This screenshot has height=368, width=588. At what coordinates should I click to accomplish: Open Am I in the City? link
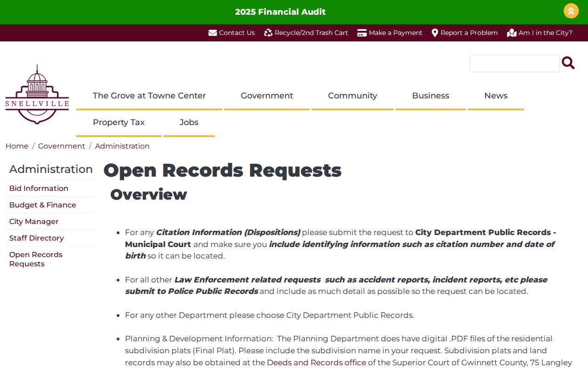[x=545, y=33]
